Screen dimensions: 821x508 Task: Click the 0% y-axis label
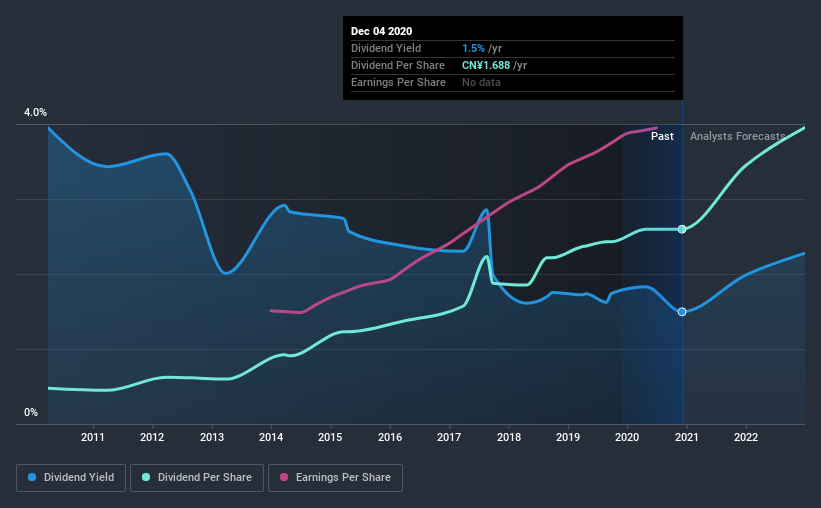click(31, 413)
